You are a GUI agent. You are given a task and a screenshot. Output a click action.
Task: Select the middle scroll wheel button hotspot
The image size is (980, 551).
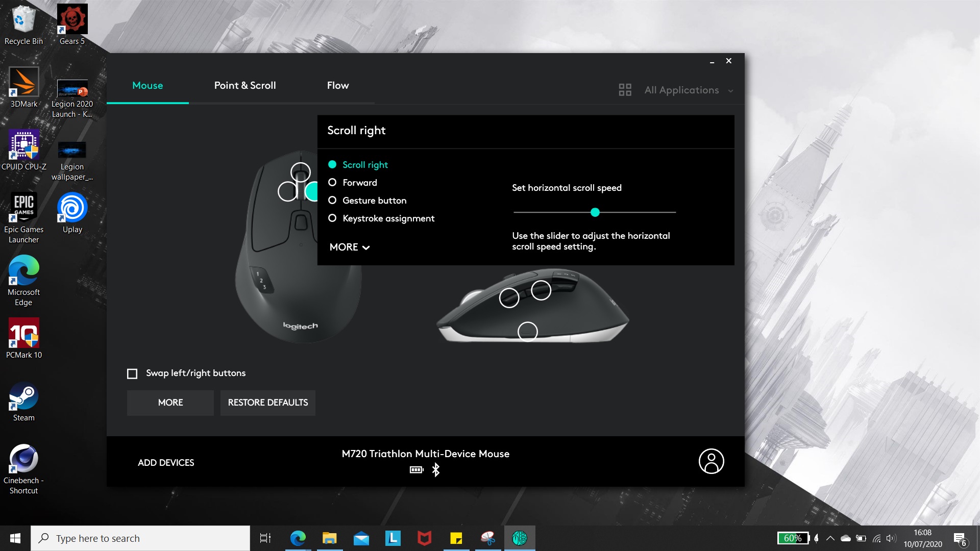click(x=301, y=172)
